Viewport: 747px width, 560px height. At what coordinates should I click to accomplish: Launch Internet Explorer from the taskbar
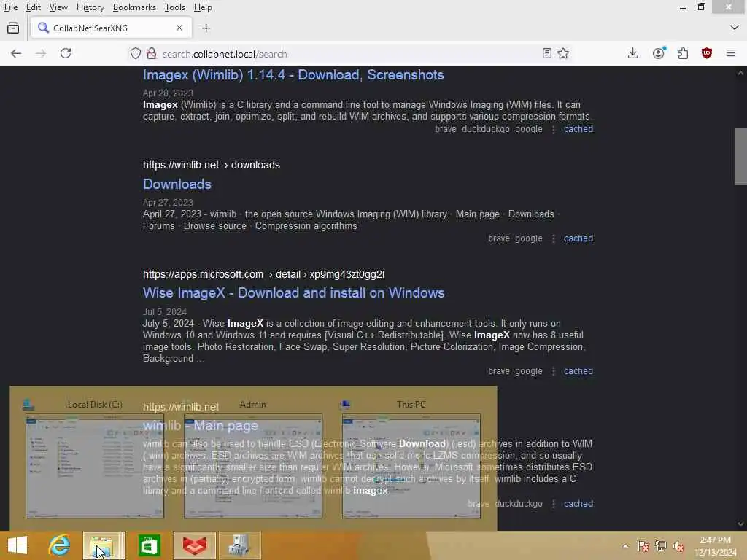[x=59, y=545]
